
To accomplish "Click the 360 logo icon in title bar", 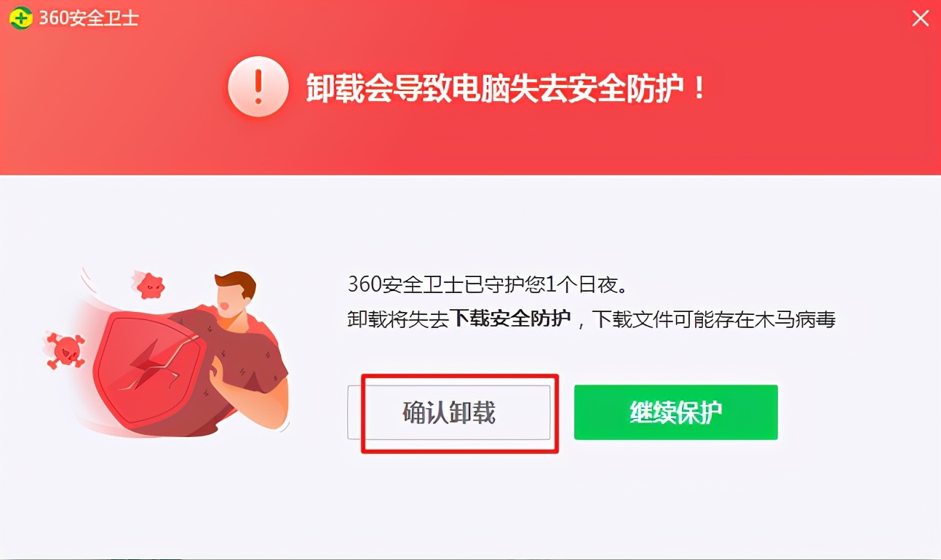I will (x=20, y=17).
